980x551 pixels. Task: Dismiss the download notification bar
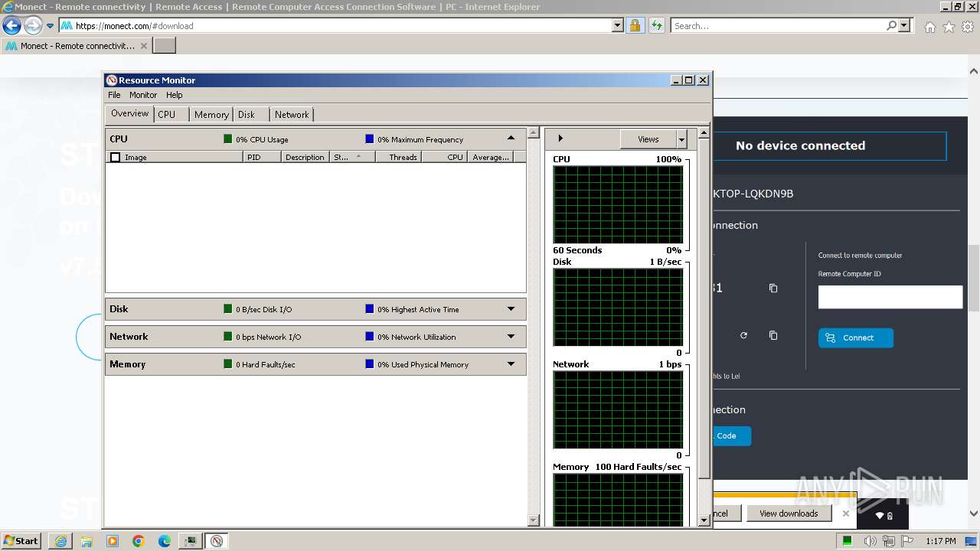(845, 514)
